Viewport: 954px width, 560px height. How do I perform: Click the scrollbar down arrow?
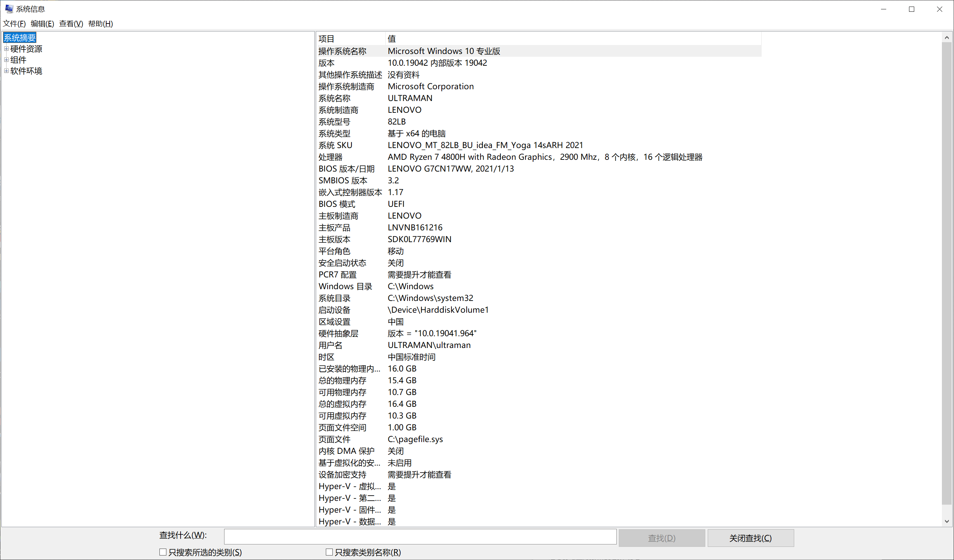click(946, 521)
